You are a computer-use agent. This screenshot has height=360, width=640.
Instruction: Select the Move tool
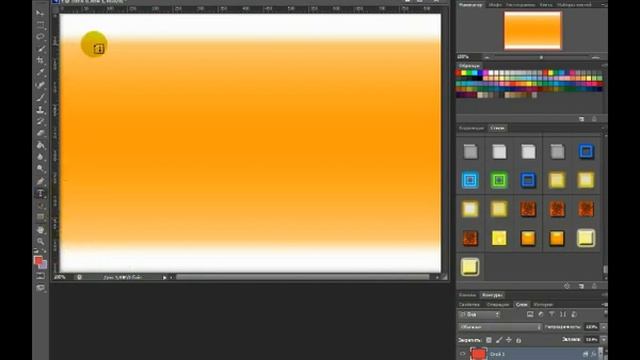(x=40, y=13)
